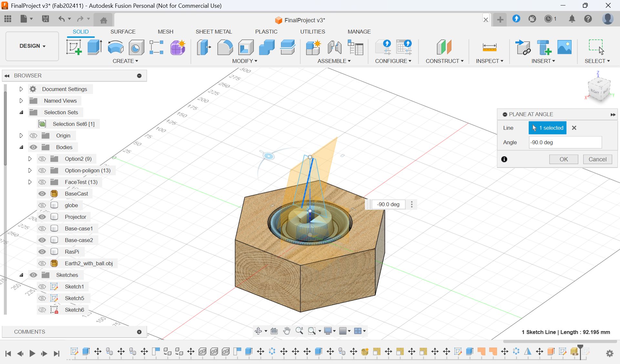Clear the Line selection with X

click(x=574, y=128)
